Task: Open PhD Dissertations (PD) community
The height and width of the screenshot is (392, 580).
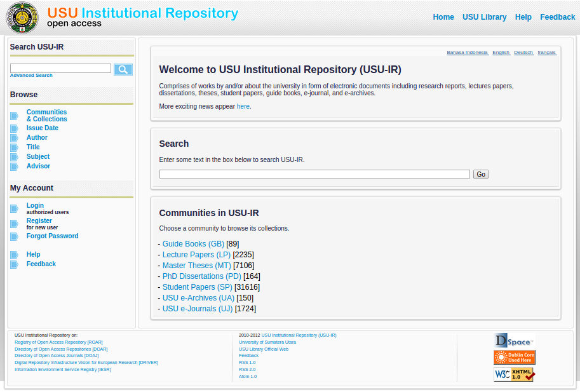Action: pyautogui.click(x=201, y=276)
